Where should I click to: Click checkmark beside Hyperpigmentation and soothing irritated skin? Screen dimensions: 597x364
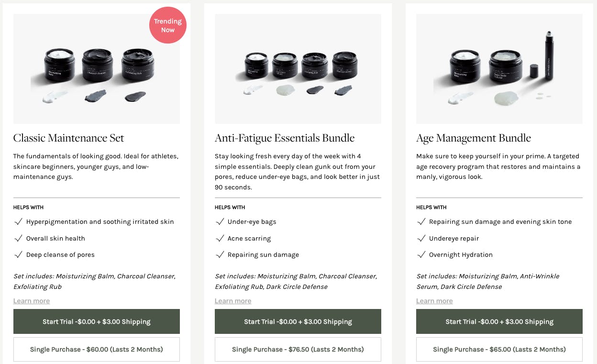[19, 221]
